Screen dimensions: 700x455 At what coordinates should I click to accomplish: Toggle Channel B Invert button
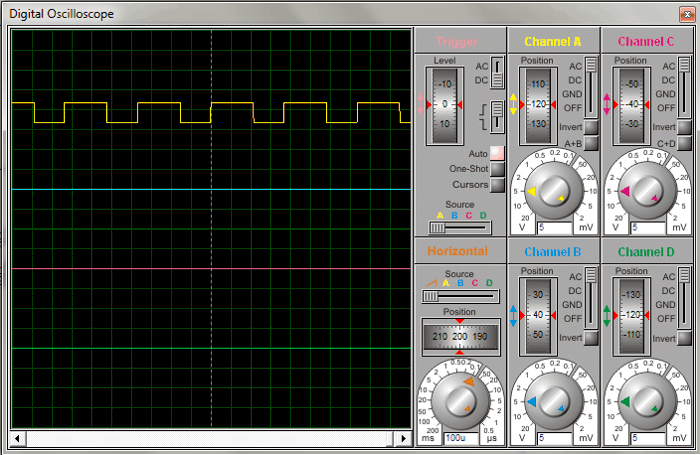(591, 338)
